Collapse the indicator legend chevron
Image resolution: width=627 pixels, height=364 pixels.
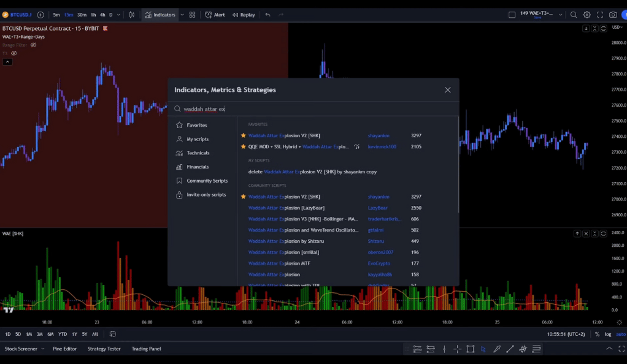click(7, 62)
